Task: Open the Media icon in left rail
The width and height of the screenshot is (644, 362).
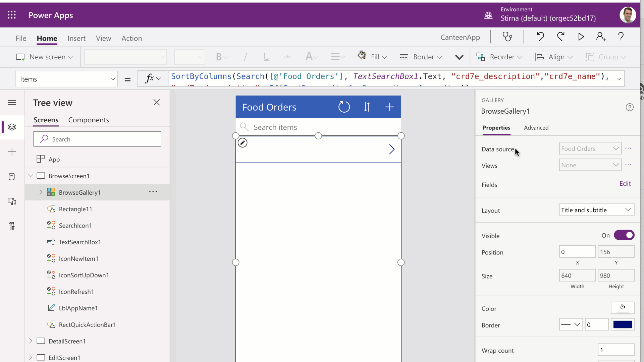Action: [12, 201]
